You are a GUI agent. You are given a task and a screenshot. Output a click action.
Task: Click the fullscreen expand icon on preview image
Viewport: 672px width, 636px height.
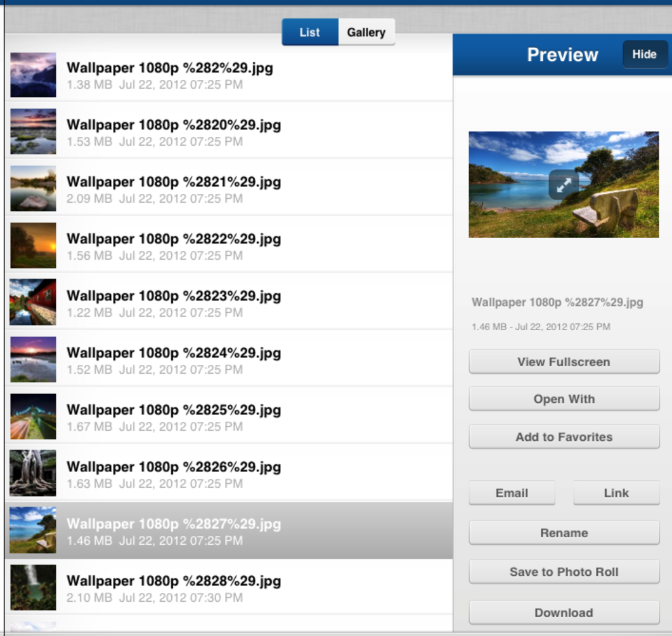(564, 184)
